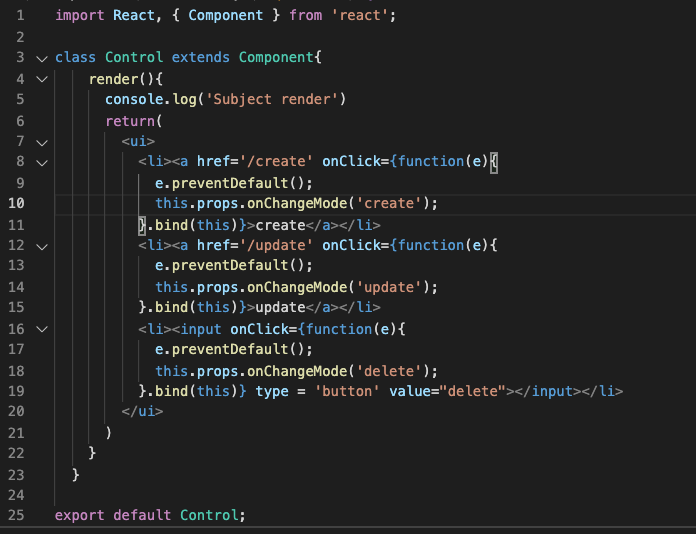Collapse the <ui> fold chevron on line 7

[42, 143]
